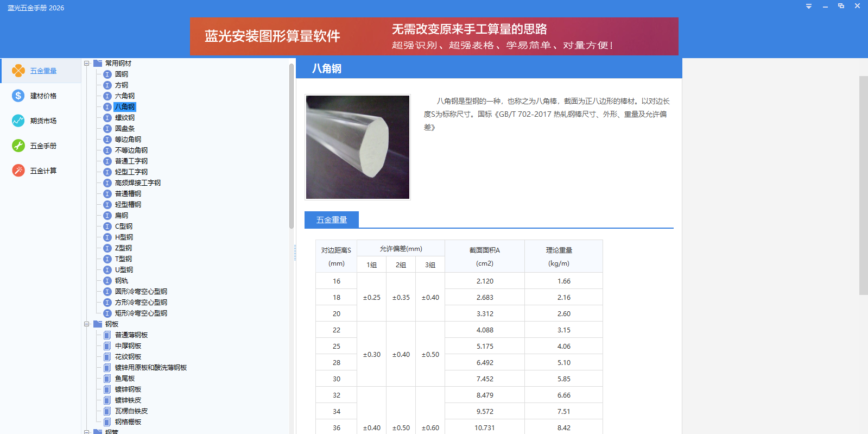Choose H型钢 from the steel list

pyautogui.click(x=124, y=237)
